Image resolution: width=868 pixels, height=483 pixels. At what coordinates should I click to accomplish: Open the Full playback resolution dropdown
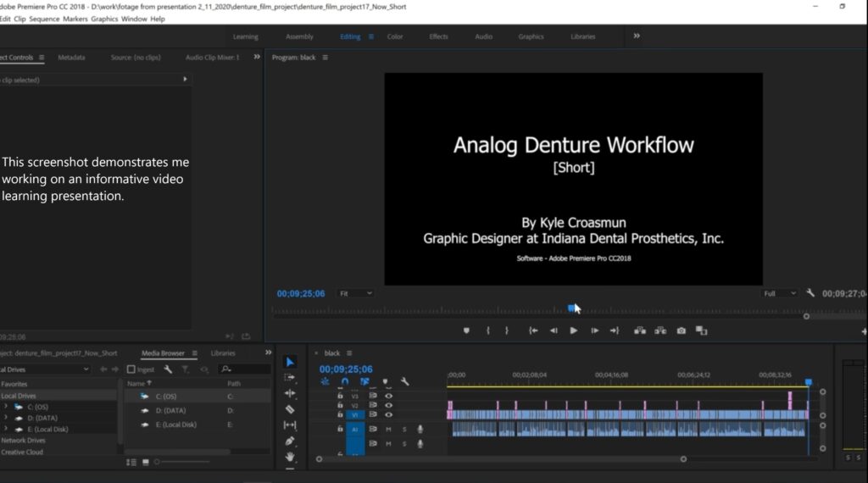coord(780,293)
